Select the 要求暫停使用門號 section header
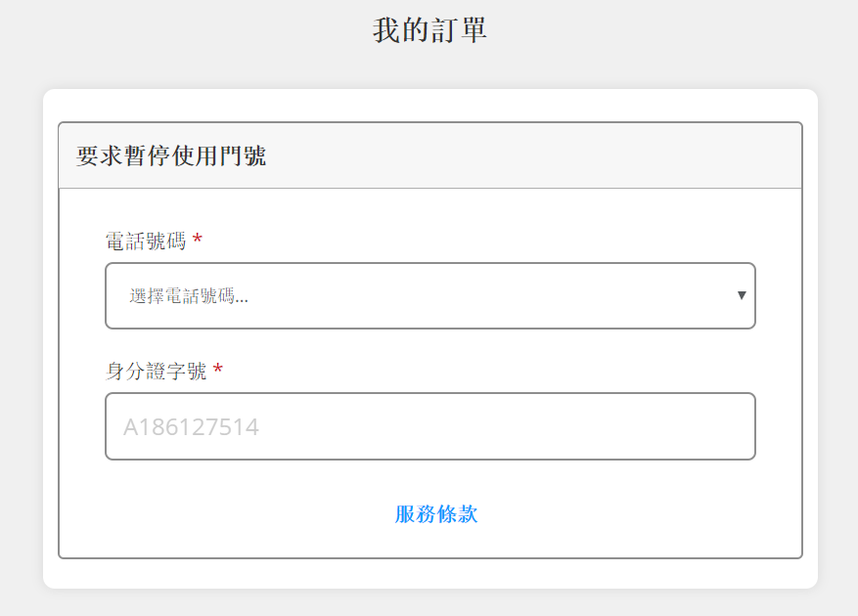 click(171, 155)
